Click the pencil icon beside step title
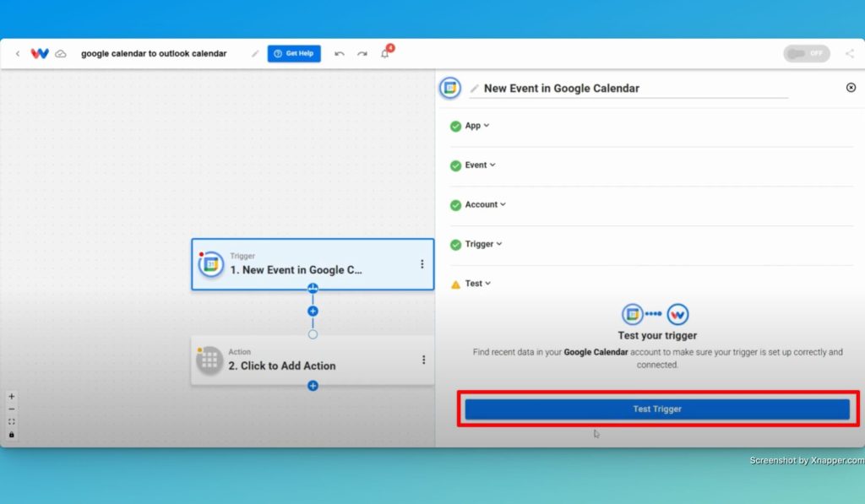 pyautogui.click(x=474, y=89)
